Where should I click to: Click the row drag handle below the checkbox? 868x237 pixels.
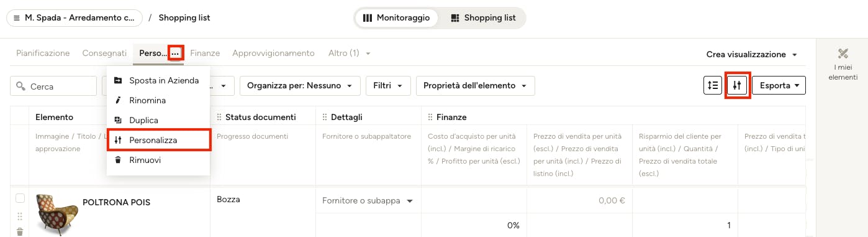coord(20,216)
